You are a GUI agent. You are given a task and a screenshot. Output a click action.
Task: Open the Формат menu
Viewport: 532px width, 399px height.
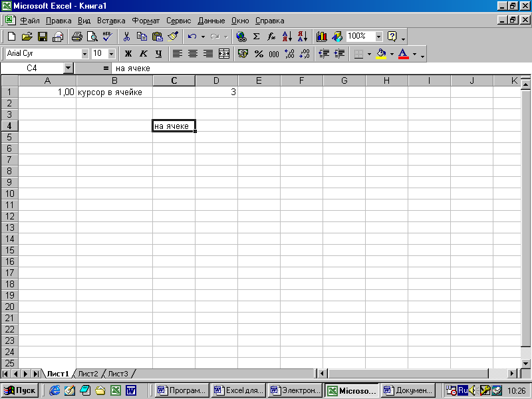146,21
